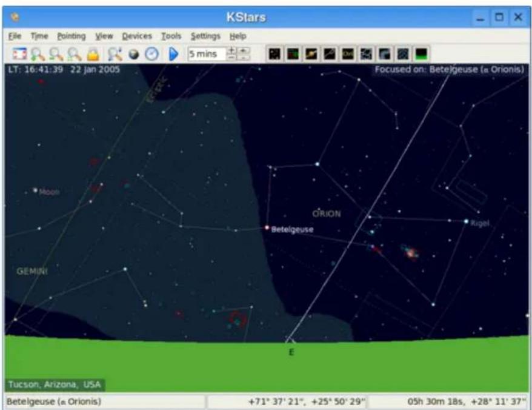Open the View menu
The width and height of the screenshot is (532, 410).
coord(104,36)
